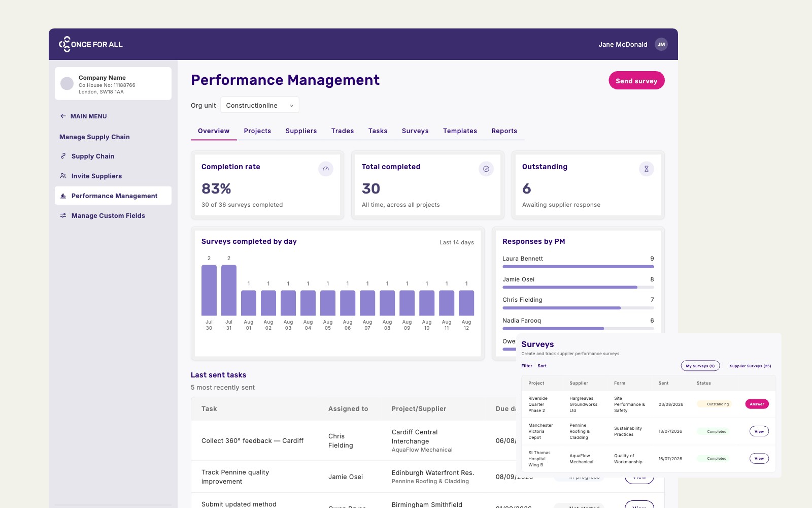812x508 pixels.
Task: Click the Manage Custom Fields sliders icon
Action: coord(63,215)
